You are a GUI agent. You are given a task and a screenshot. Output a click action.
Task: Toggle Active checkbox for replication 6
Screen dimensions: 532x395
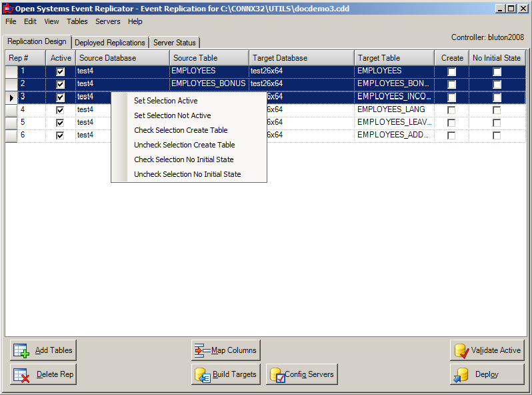tap(60, 135)
